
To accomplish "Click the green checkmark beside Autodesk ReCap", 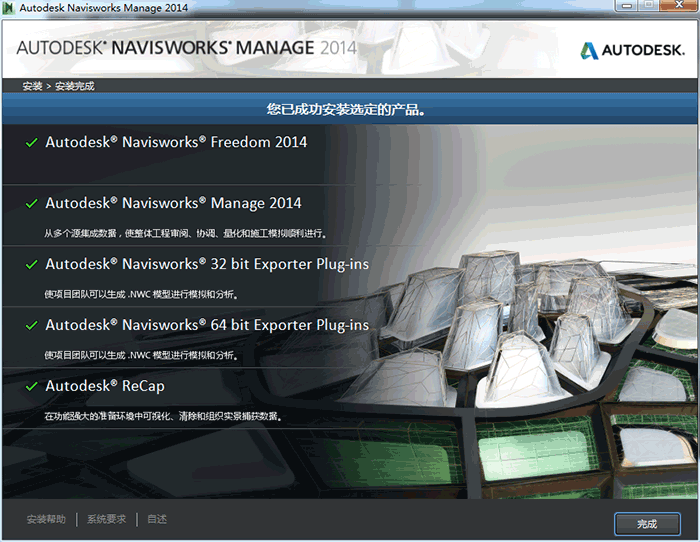I will (32, 387).
